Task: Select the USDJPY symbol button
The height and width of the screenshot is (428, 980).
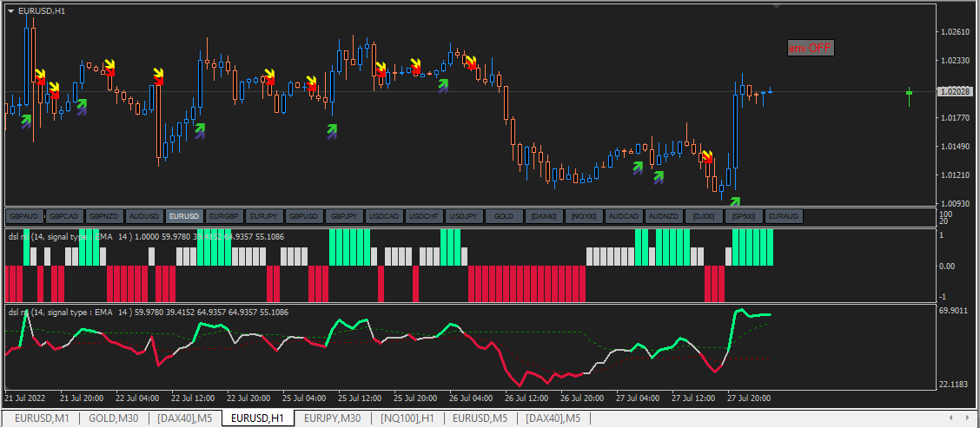Action: (464, 216)
